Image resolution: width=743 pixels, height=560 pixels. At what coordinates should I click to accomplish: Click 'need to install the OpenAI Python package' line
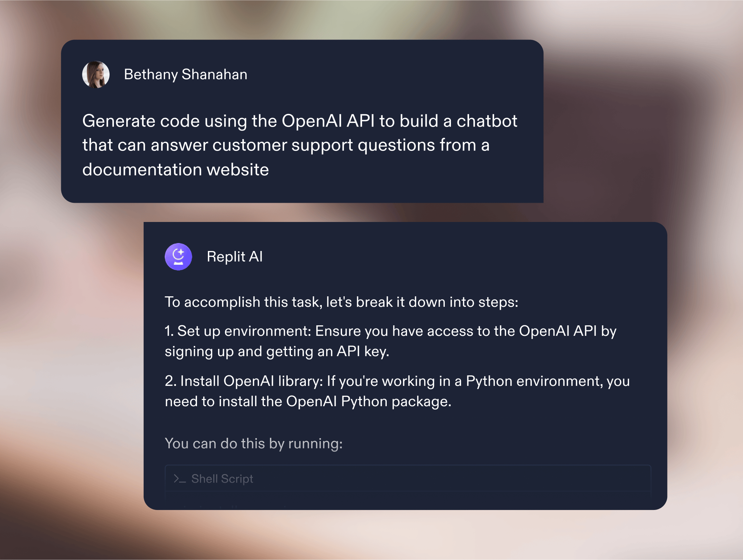[x=308, y=401]
